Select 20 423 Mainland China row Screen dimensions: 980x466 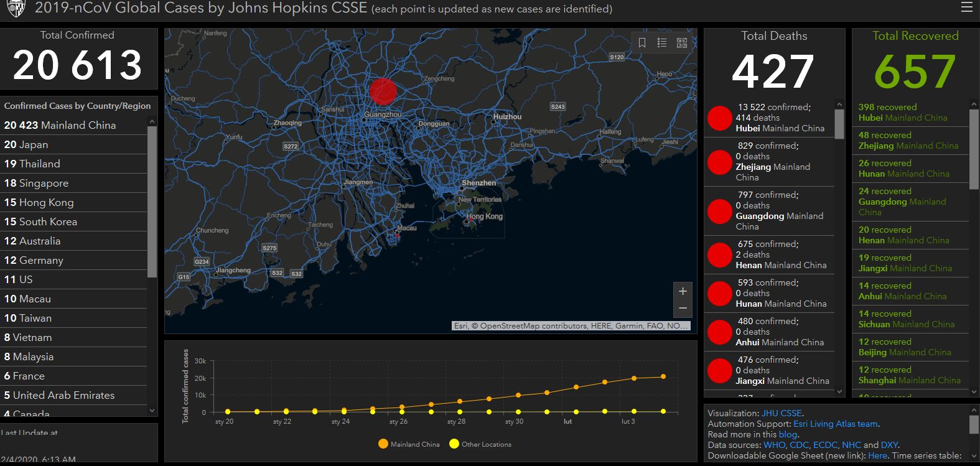pyautogui.click(x=73, y=125)
